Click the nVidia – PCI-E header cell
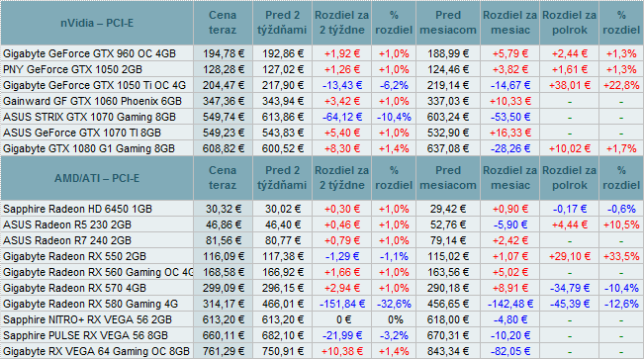The height and width of the screenshot is (359, 644). coord(97,23)
